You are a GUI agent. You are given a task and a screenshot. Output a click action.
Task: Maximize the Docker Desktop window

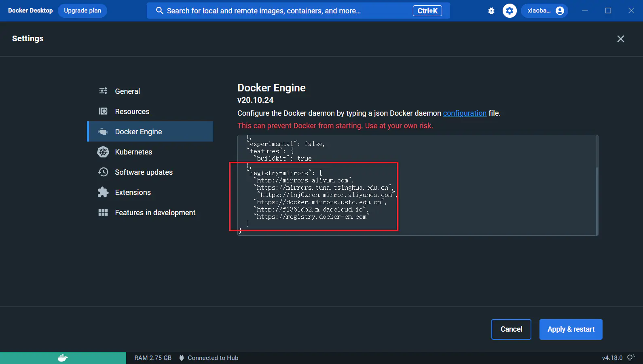pos(608,11)
